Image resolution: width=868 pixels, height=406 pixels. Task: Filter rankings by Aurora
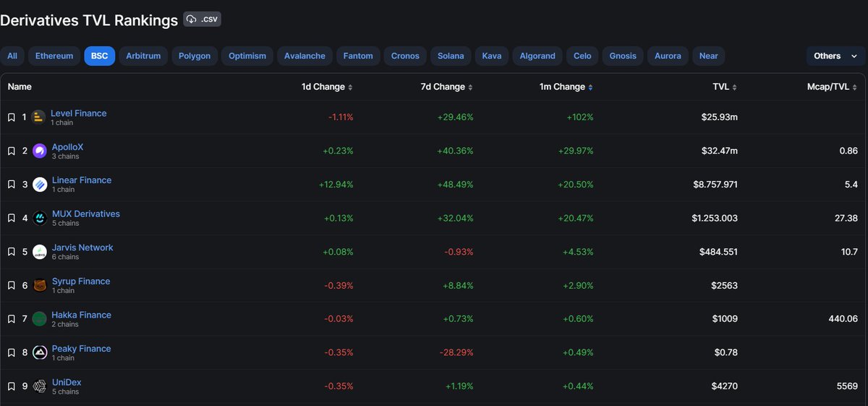pyautogui.click(x=668, y=56)
